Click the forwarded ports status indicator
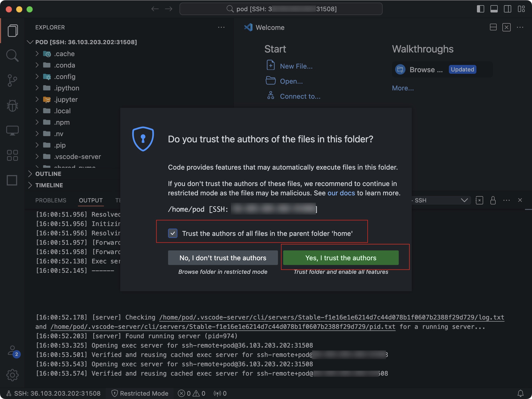The image size is (532, 399). pos(220,393)
